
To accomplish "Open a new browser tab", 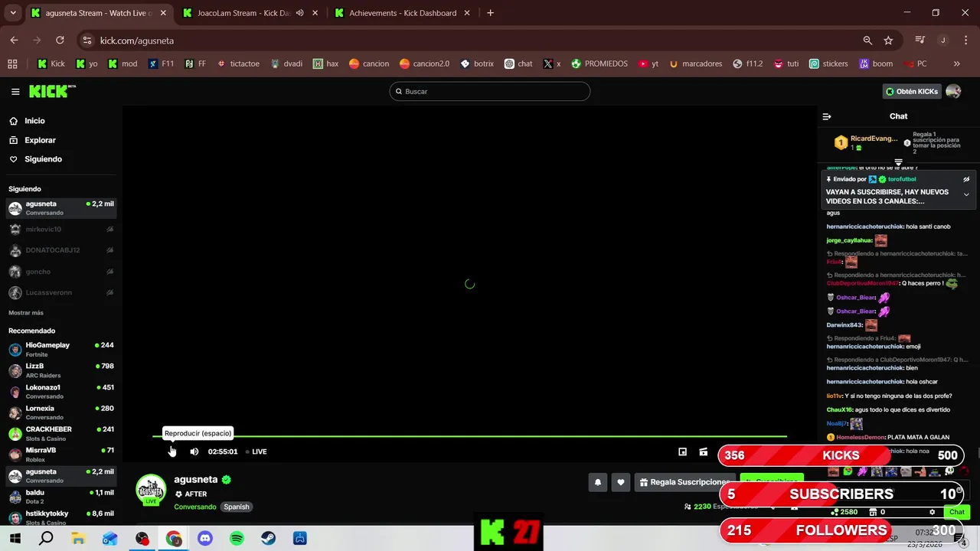I will (x=490, y=13).
